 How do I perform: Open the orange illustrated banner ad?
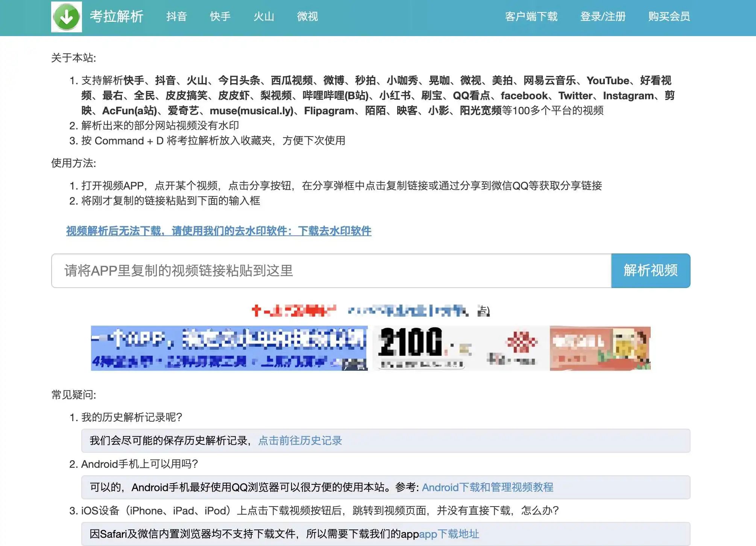tap(600, 348)
